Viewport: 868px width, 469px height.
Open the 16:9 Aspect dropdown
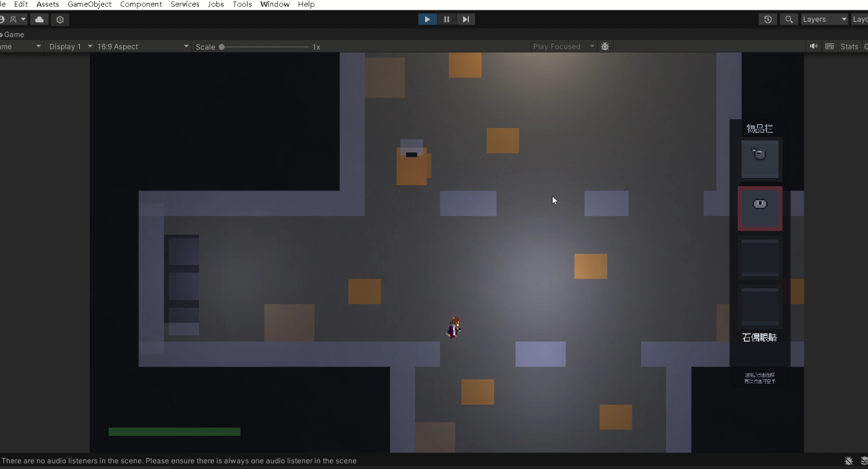click(143, 47)
